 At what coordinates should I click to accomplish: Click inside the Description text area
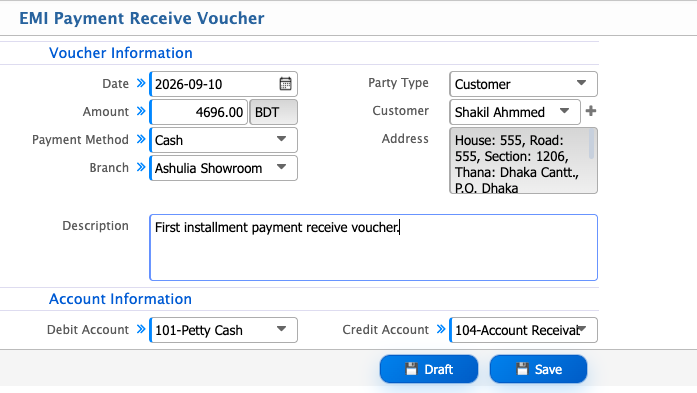pyautogui.click(x=373, y=248)
